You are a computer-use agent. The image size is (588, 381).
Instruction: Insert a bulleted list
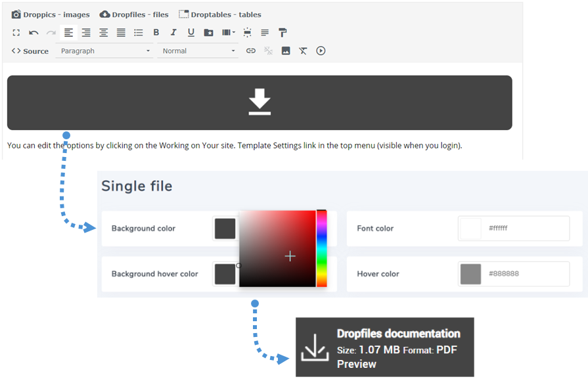click(139, 33)
